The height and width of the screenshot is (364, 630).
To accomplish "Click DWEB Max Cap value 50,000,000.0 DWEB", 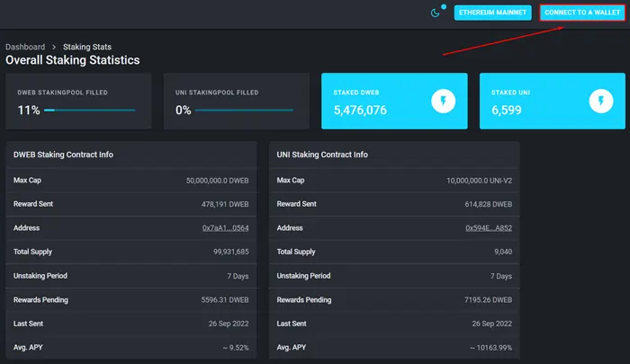I will [218, 181].
